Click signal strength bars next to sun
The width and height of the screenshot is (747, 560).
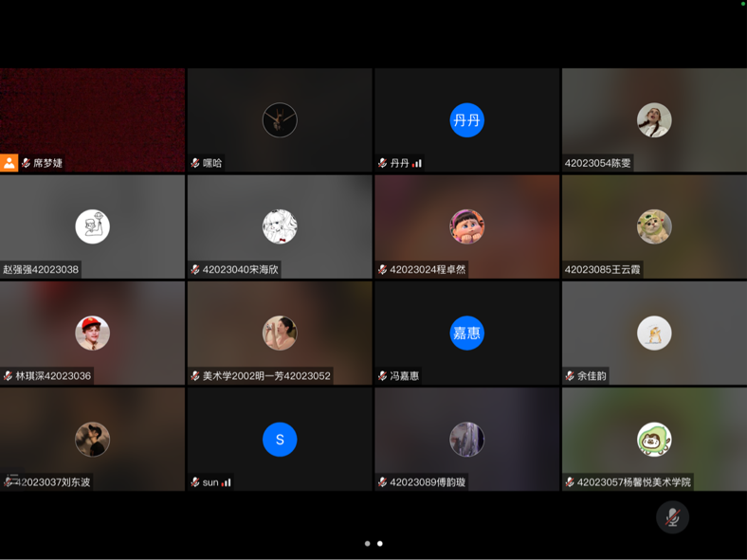pyautogui.click(x=227, y=482)
